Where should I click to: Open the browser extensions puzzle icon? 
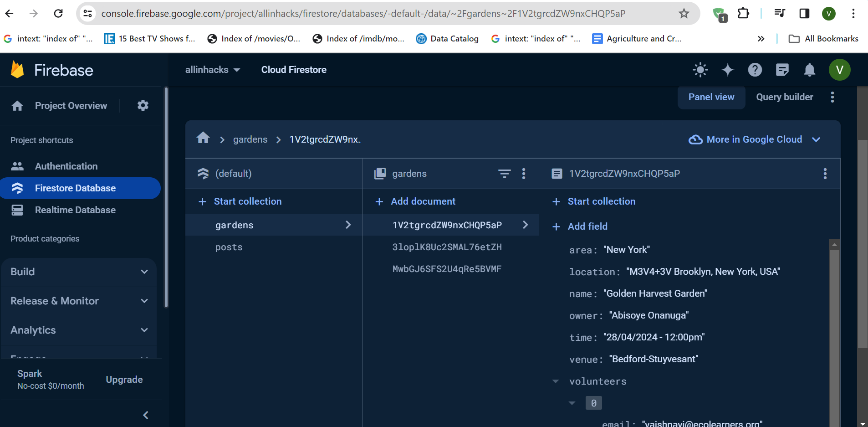(743, 14)
